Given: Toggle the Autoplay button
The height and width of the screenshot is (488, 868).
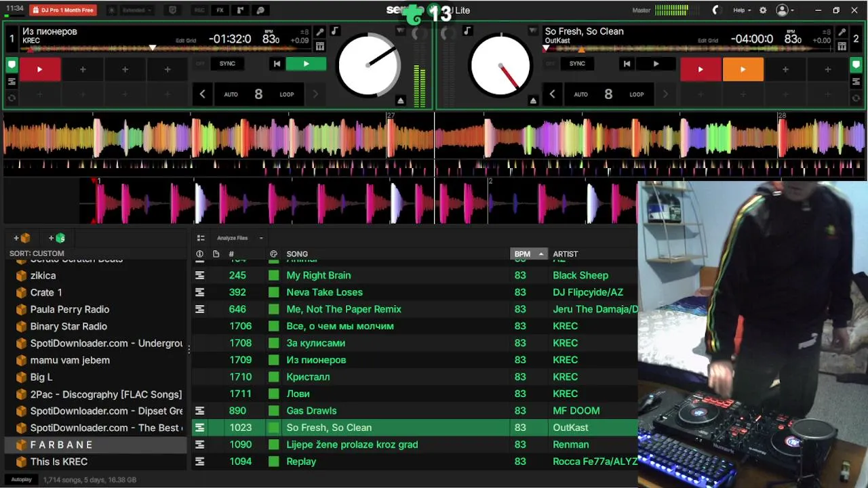Looking at the screenshot, I should 21,480.
